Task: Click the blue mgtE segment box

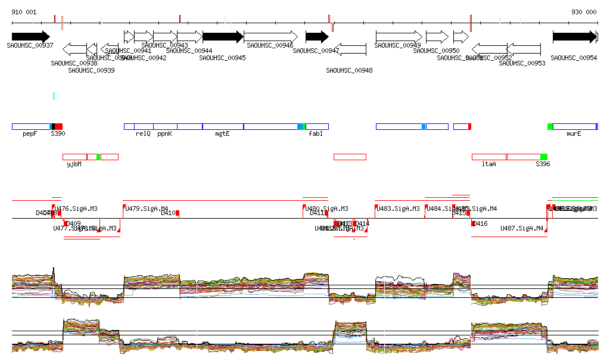Action: pyautogui.click(x=223, y=126)
